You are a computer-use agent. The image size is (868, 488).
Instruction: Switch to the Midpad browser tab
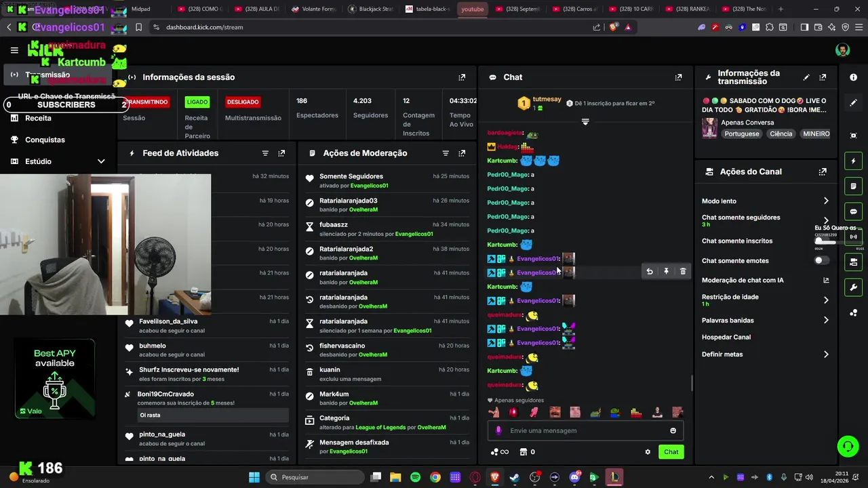(140, 9)
